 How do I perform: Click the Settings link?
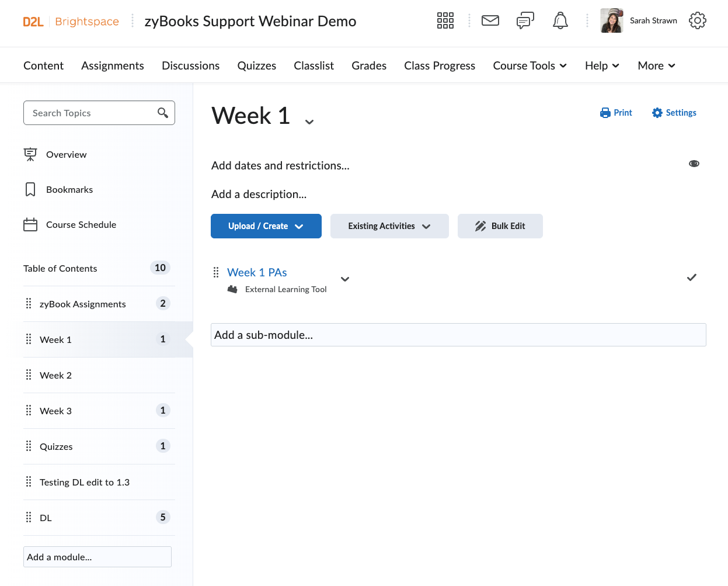pyautogui.click(x=674, y=113)
